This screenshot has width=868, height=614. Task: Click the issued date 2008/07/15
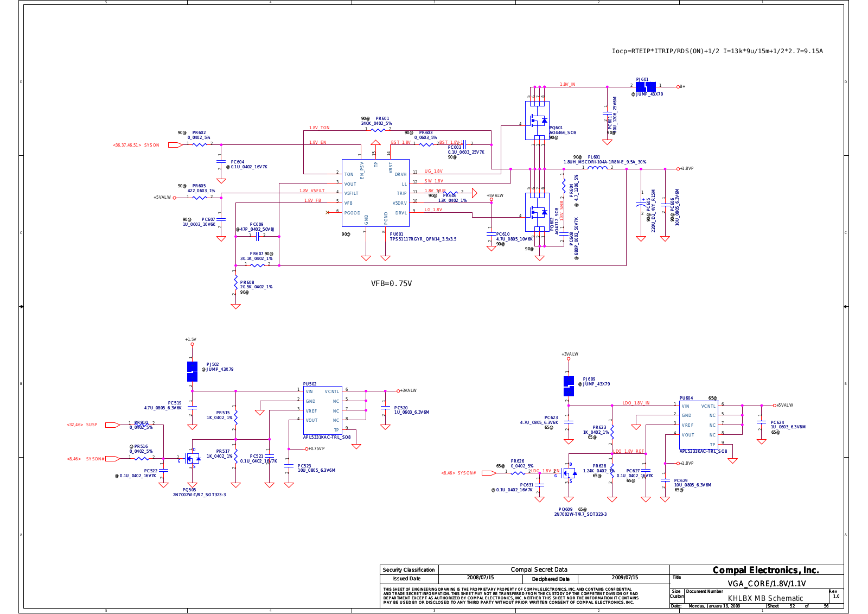(480, 578)
